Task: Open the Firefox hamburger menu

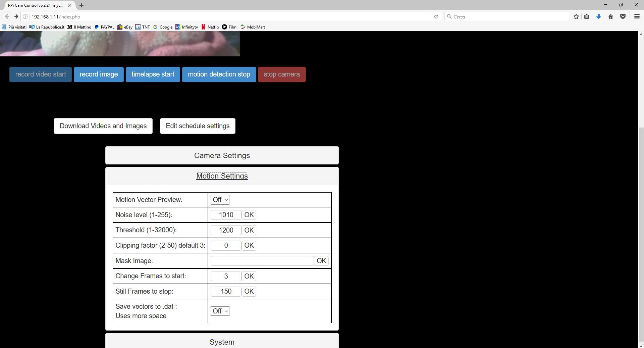Action: [x=637, y=16]
